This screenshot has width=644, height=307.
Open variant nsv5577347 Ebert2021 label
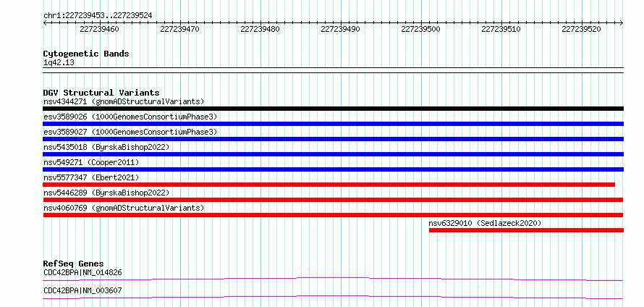[x=91, y=177]
